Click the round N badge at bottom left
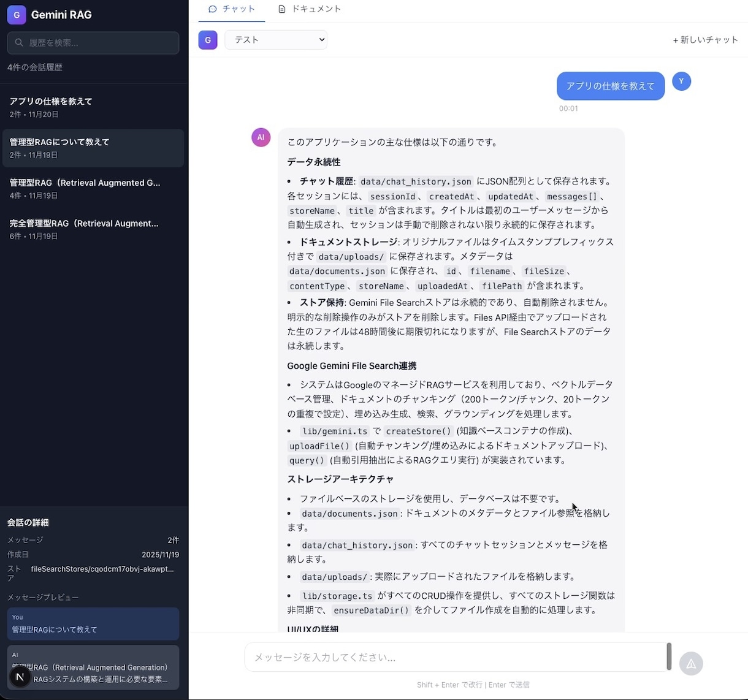The image size is (748, 700). coord(20,677)
